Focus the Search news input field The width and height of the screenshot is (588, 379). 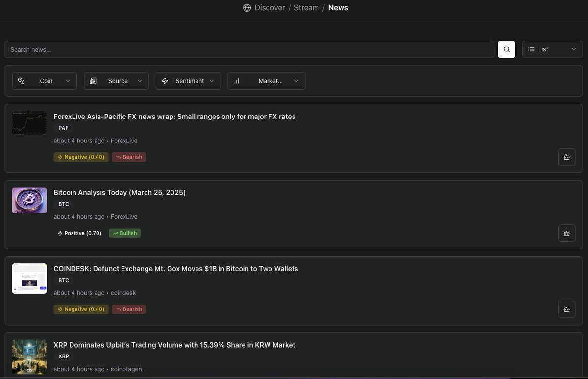249,49
